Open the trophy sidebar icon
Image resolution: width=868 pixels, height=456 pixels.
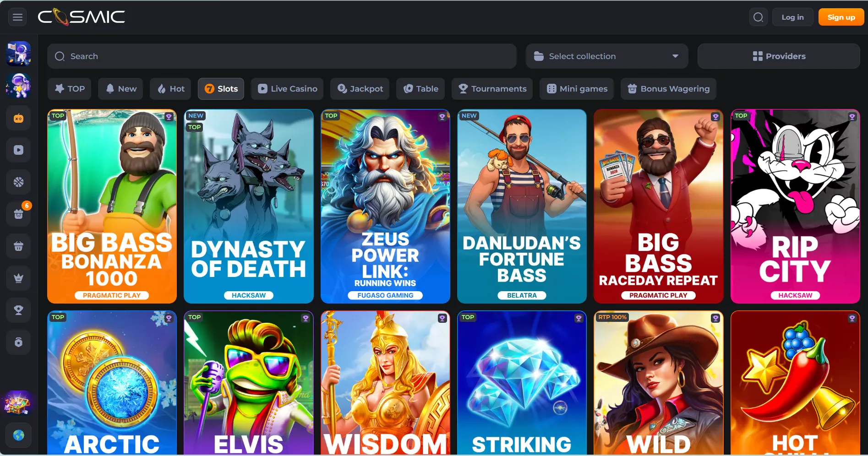pos(18,310)
